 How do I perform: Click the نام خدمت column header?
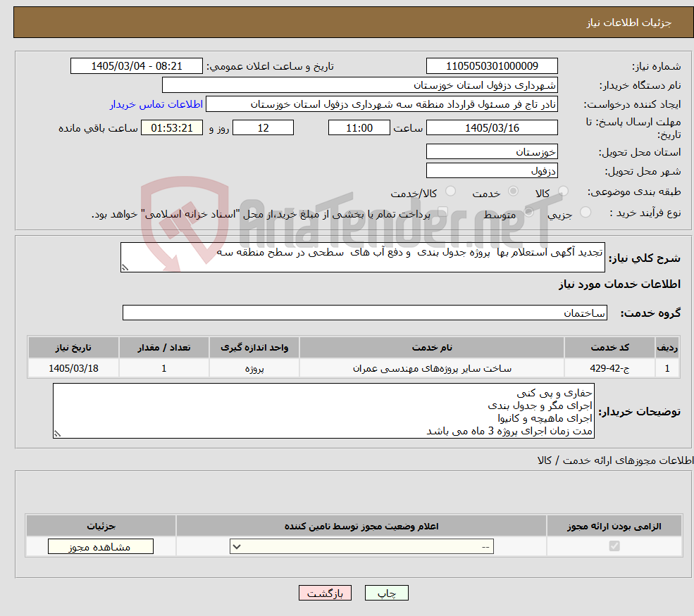tap(432, 348)
